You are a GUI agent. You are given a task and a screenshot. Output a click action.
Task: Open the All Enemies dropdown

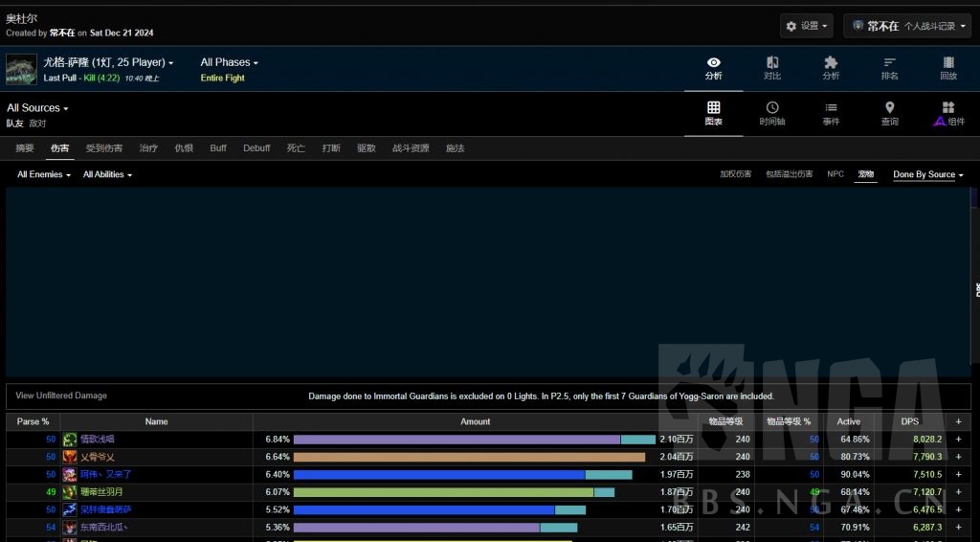click(44, 174)
